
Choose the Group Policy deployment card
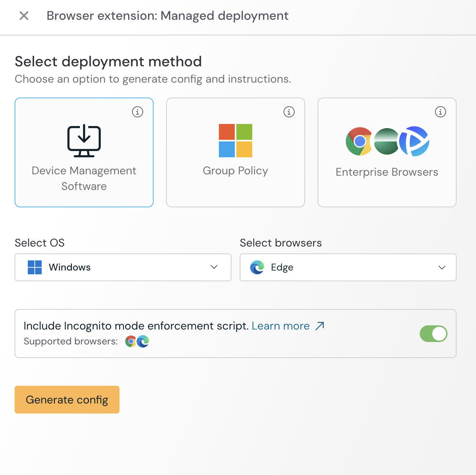(236, 152)
